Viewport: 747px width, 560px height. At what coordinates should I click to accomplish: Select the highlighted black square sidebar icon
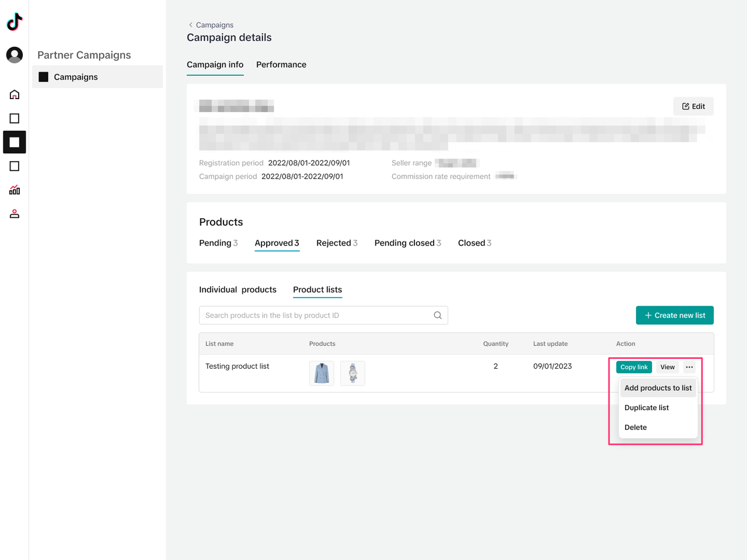tap(15, 142)
